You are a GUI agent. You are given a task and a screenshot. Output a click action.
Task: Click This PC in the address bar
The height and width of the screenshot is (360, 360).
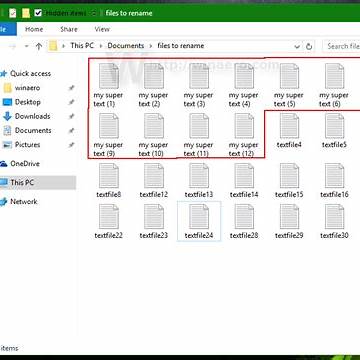coord(82,46)
